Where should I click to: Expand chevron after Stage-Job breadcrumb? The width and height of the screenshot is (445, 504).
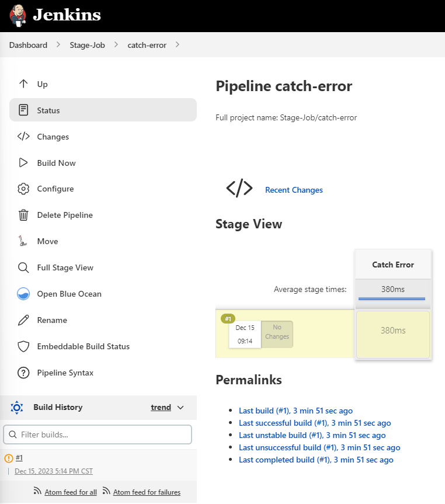[116, 44]
